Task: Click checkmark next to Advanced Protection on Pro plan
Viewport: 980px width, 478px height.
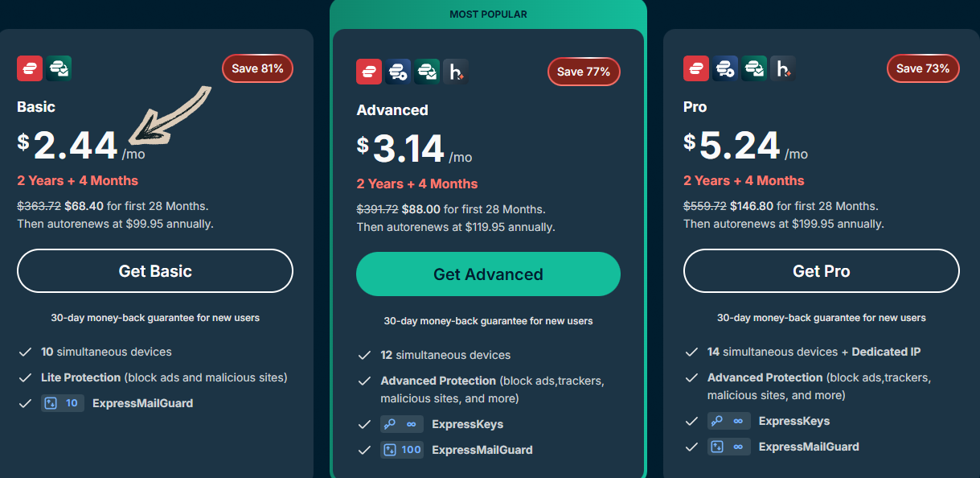Action: coord(691,377)
